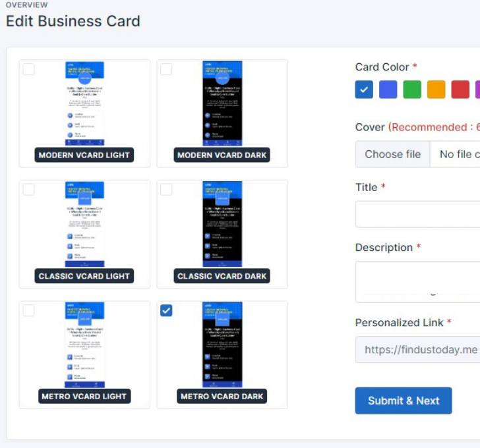Check the Metro vCard Light template checkbox
Image resolution: width=480 pixels, height=448 pixels.
tap(29, 310)
